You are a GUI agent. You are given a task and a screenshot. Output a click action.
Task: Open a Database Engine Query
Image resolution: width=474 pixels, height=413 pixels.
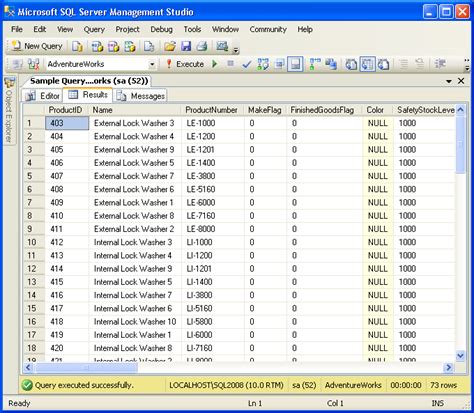[x=77, y=47]
